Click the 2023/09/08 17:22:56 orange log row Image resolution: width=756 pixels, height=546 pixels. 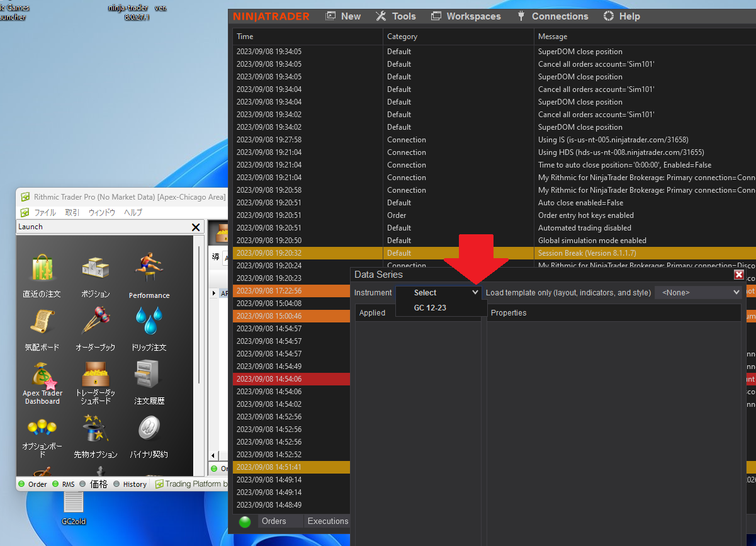(291, 291)
